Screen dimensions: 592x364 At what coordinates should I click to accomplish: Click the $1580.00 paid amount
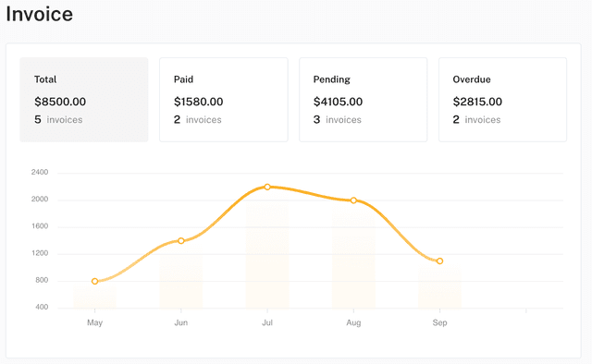pos(199,102)
